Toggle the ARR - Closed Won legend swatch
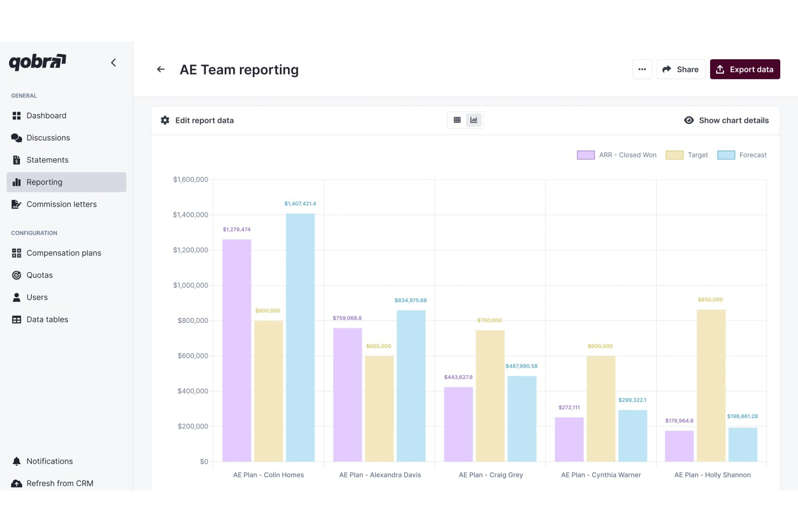This screenshot has width=798, height=532. click(x=586, y=155)
